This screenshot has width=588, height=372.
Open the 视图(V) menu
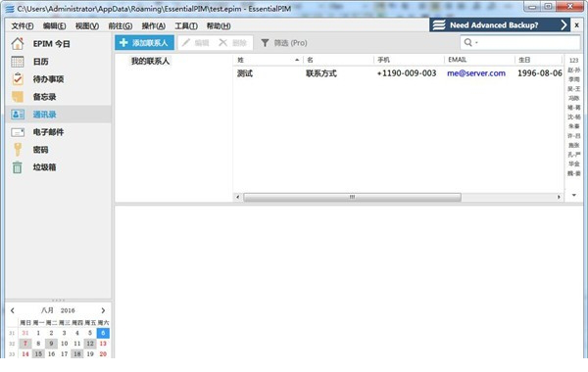pyautogui.click(x=87, y=25)
